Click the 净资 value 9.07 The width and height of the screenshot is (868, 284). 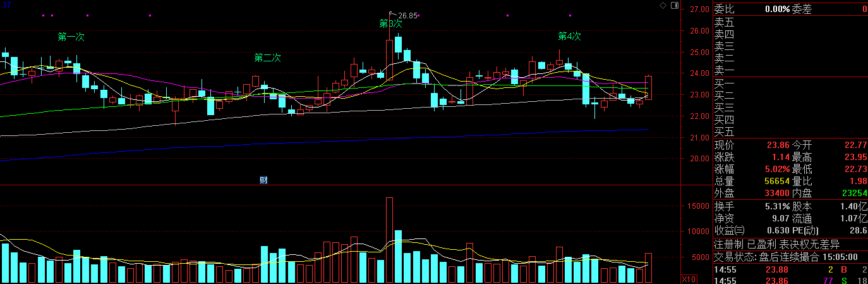click(x=780, y=219)
